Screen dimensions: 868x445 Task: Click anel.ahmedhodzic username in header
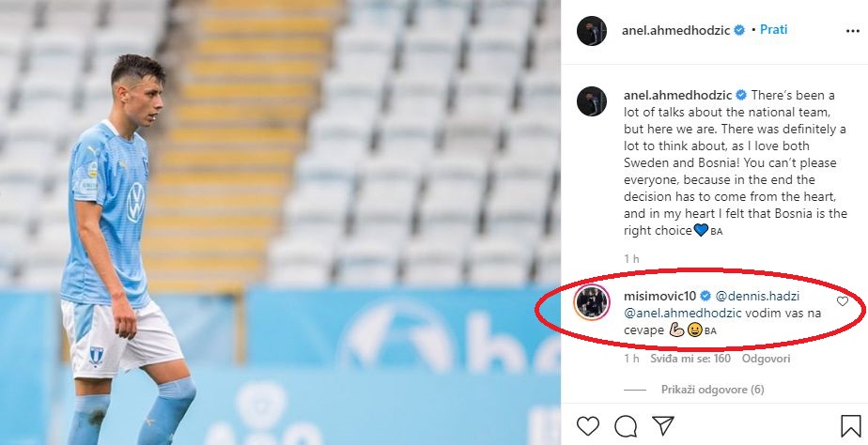click(676, 30)
